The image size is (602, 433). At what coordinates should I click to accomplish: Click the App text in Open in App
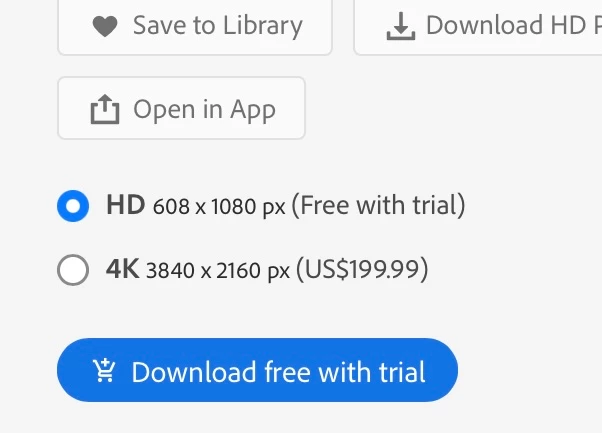(x=253, y=111)
